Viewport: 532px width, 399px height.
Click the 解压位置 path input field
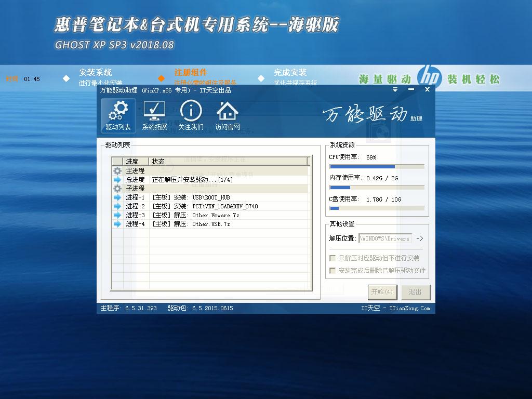pos(385,238)
